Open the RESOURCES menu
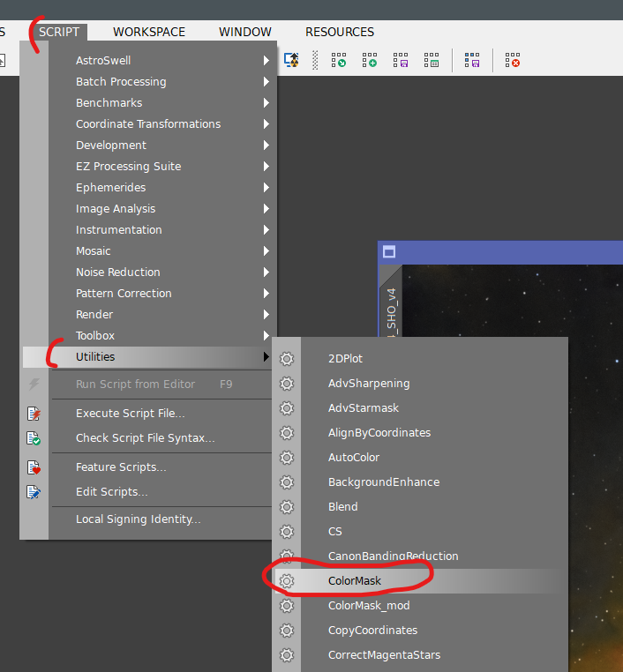Screen dimensions: 623x672 (x=340, y=32)
